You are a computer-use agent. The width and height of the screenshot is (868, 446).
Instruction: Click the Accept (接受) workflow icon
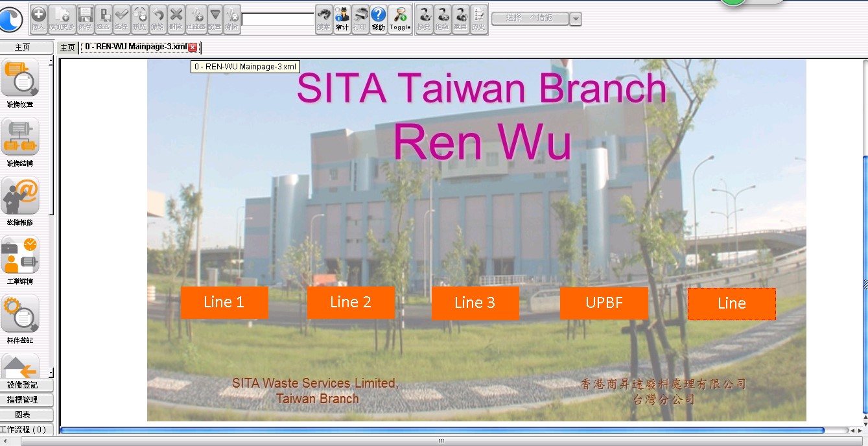click(424, 19)
